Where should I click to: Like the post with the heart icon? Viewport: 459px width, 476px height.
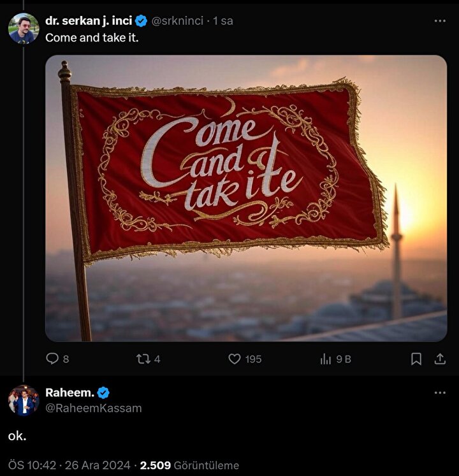[x=235, y=359]
